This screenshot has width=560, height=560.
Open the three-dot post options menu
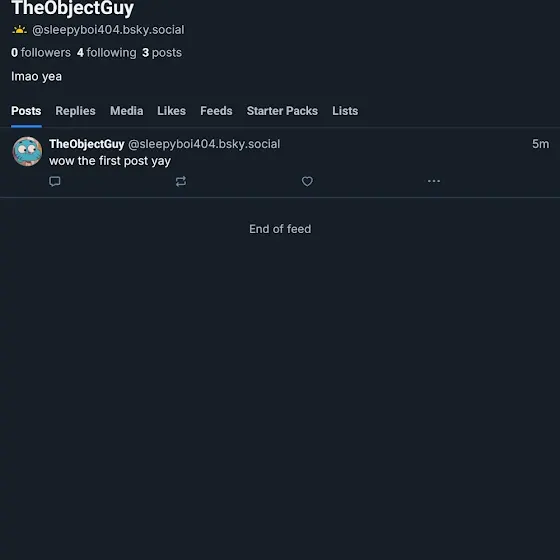click(x=434, y=181)
